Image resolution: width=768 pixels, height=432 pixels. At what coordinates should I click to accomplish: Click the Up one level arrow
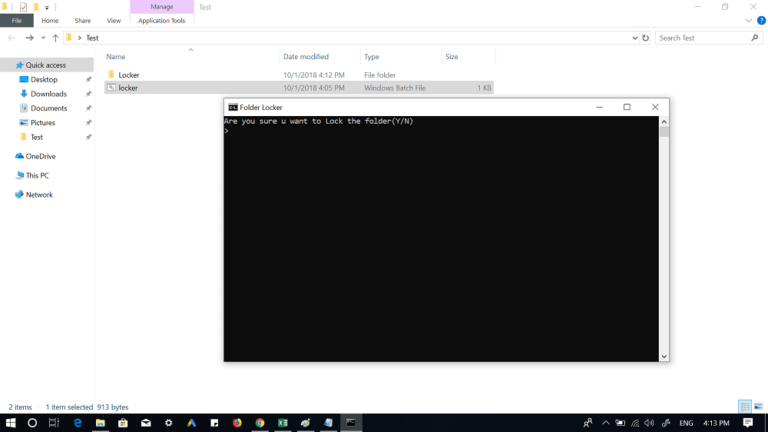(56, 38)
